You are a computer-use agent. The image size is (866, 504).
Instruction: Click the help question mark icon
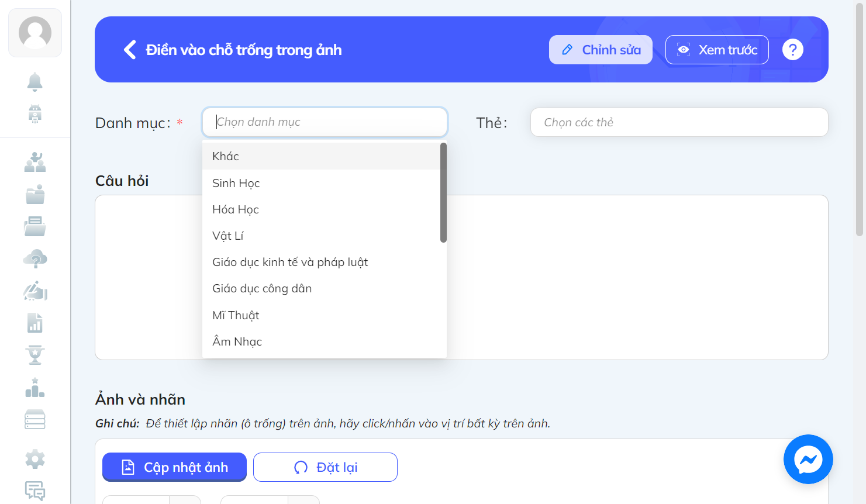tap(793, 50)
